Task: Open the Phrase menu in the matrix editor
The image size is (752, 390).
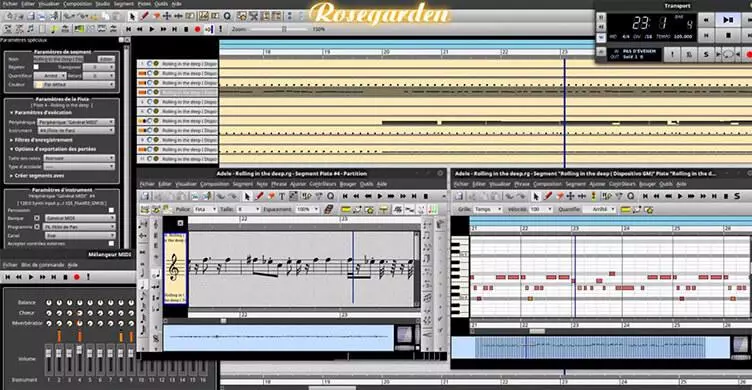Action: (522, 184)
